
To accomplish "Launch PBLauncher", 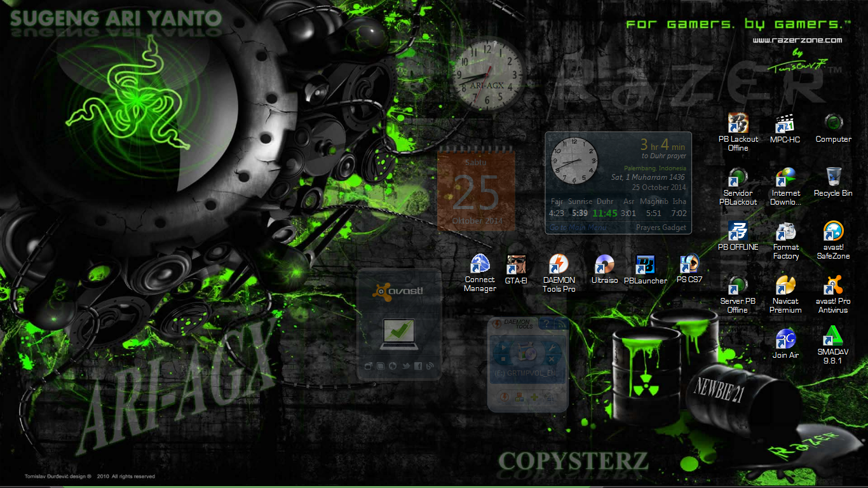I will 646,266.
